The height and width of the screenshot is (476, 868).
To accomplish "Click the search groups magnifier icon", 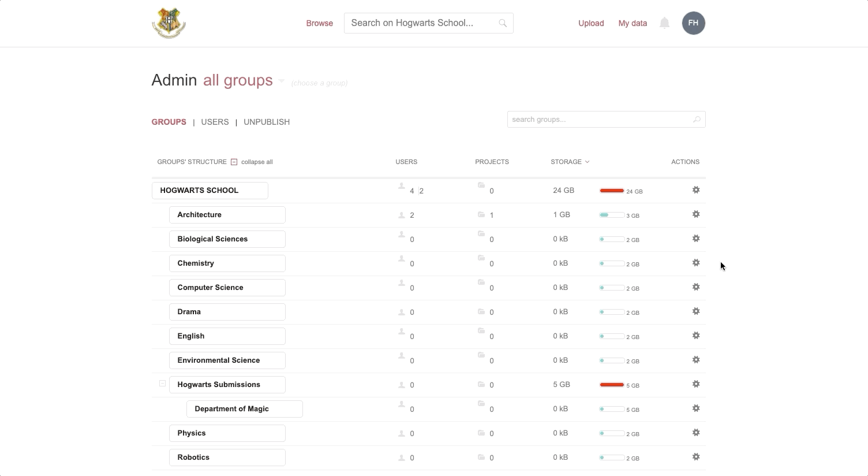I will pyautogui.click(x=697, y=120).
